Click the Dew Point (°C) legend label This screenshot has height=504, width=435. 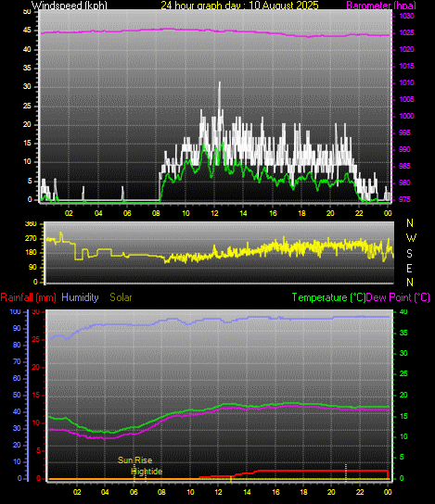click(x=398, y=297)
